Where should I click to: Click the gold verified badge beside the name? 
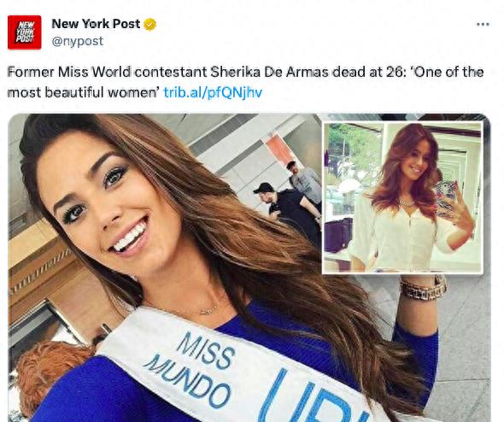point(149,25)
